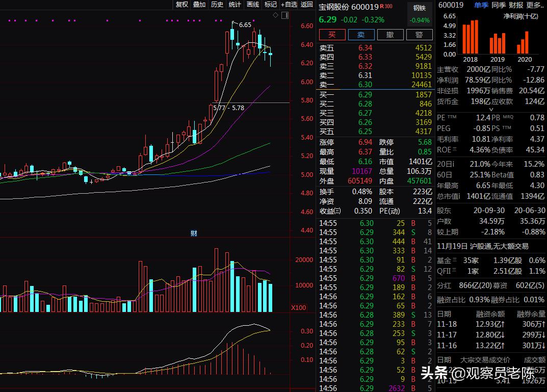Open the 统计 statistics tool
This screenshot has width=547, height=392.
235,4
